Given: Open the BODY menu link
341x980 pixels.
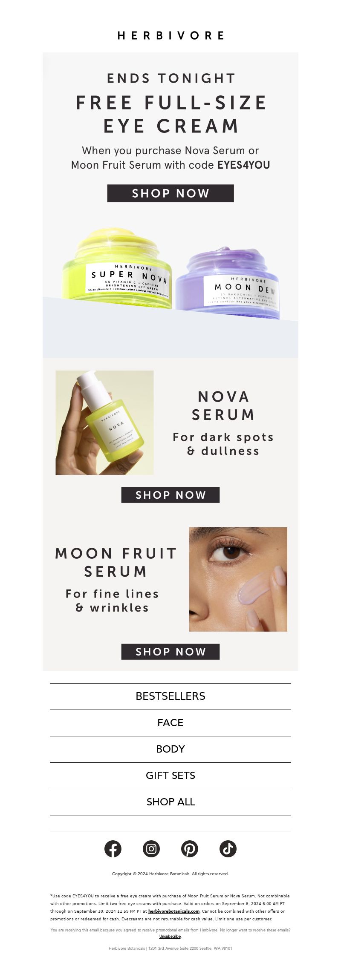Looking at the screenshot, I should [170, 749].
